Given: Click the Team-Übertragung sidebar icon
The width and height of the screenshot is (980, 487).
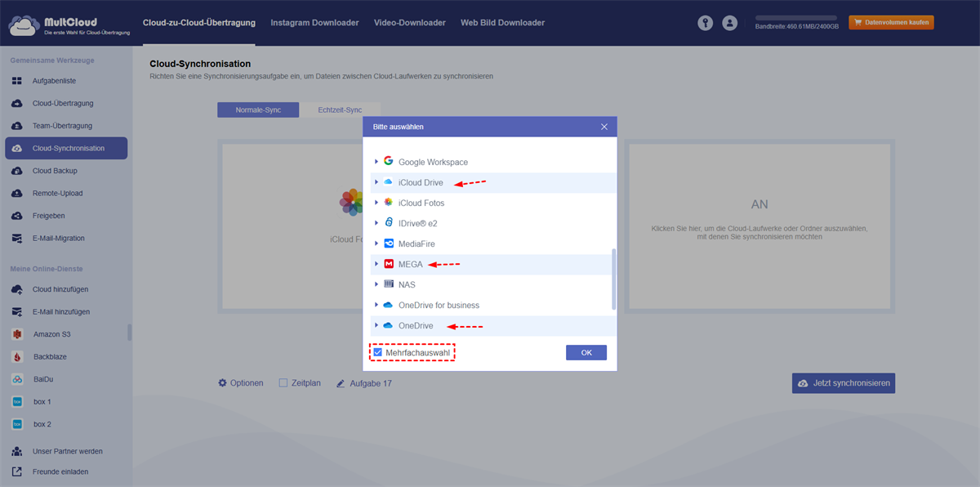Looking at the screenshot, I should pos(17,126).
